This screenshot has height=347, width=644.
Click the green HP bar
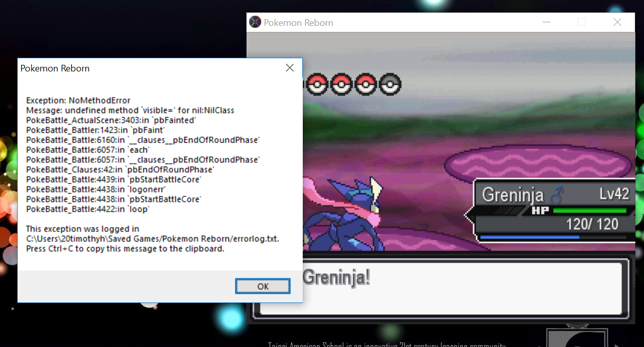(589, 211)
